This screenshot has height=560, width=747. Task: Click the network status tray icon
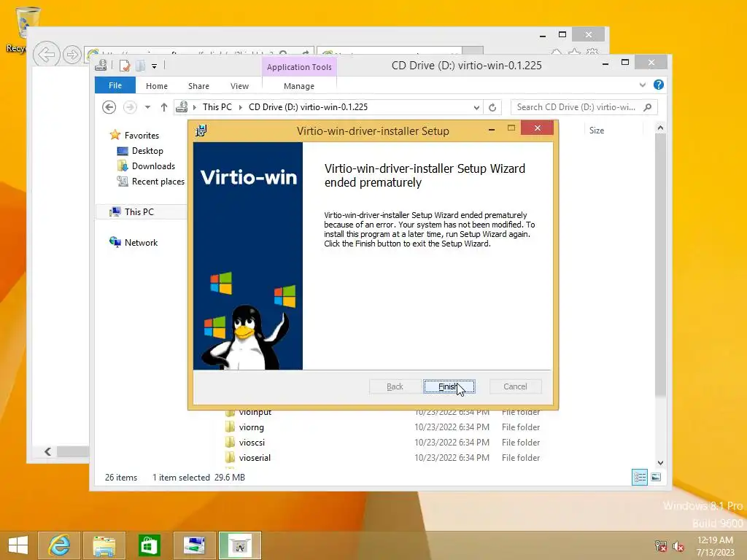coord(661,547)
